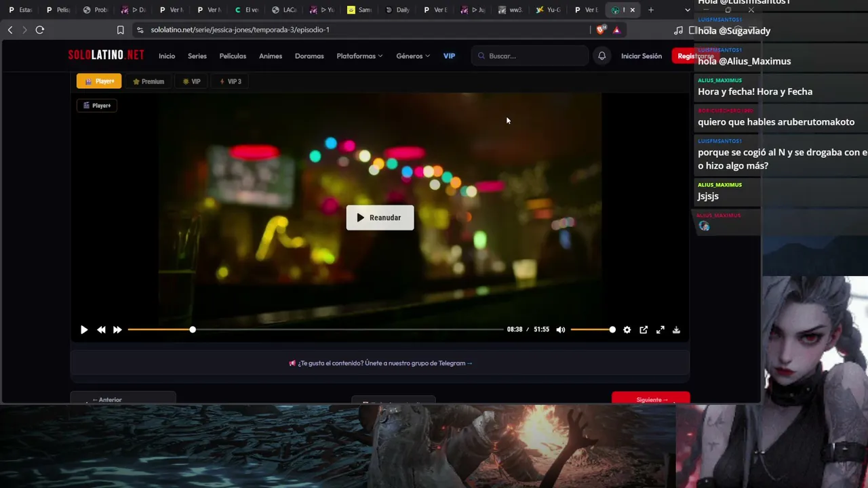This screenshot has height=488, width=868.
Task: Go forward in browser history
Action: 25,30
